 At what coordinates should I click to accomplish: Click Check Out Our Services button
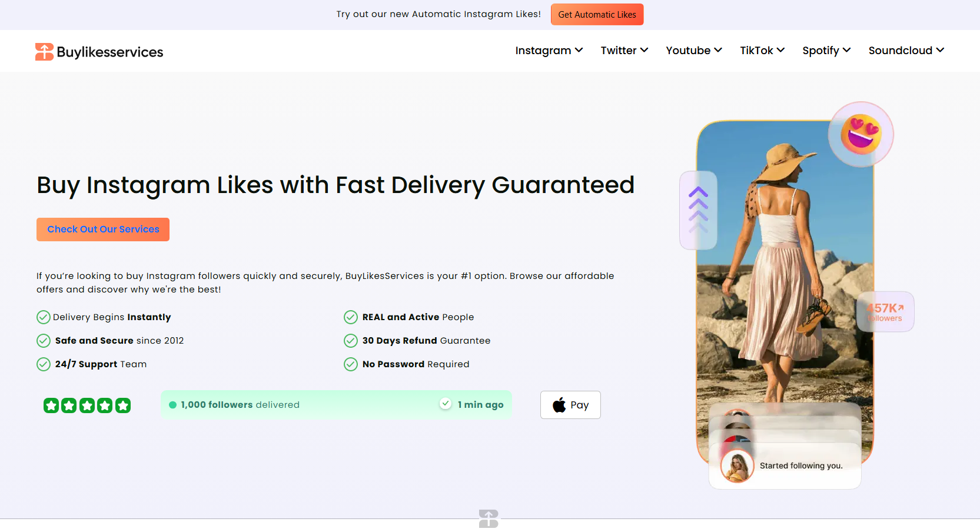[x=103, y=230]
